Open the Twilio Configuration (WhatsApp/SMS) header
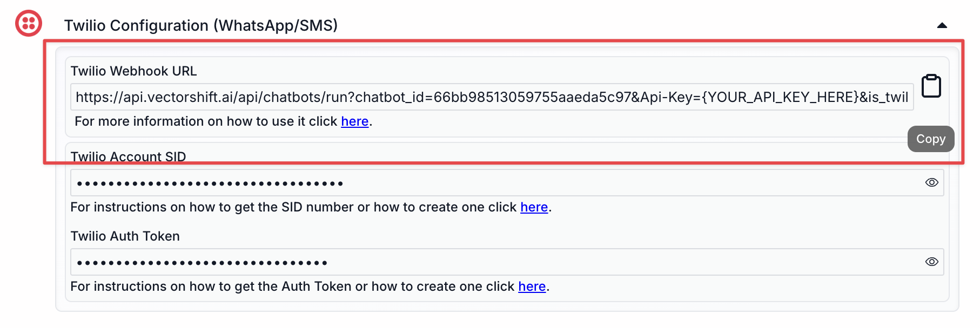 point(201,25)
